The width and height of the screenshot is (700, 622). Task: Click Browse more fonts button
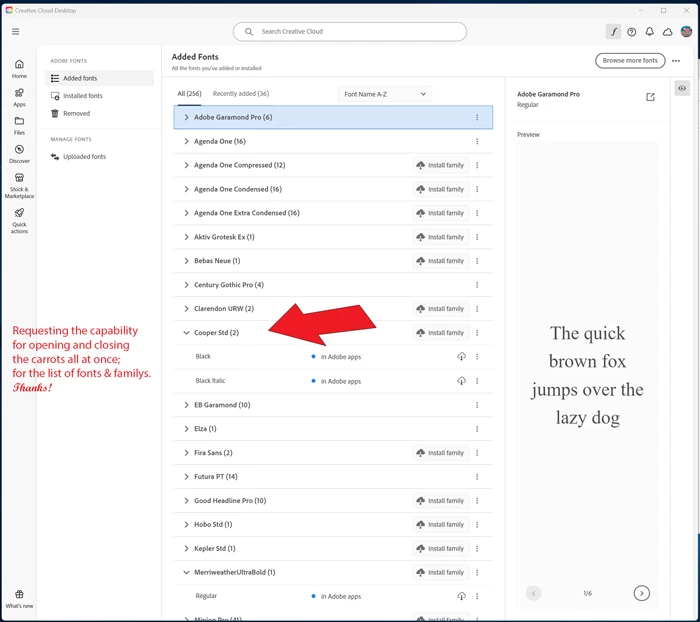click(630, 61)
